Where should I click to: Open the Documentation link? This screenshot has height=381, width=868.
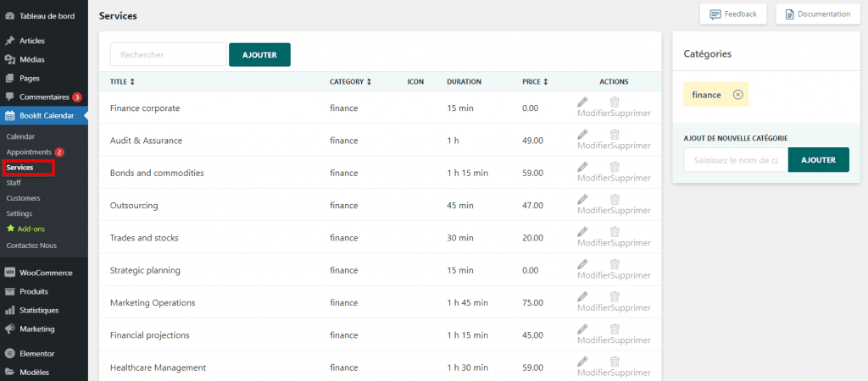pos(817,14)
